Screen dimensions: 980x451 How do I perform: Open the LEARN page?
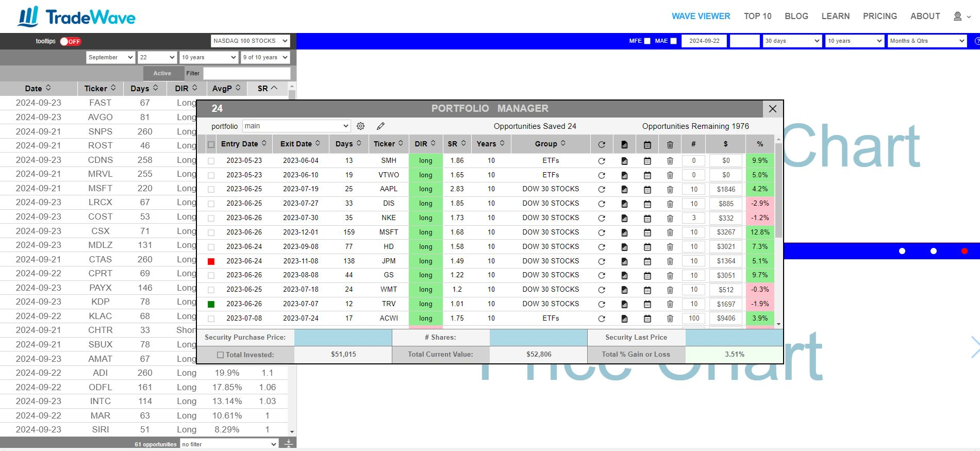point(835,16)
